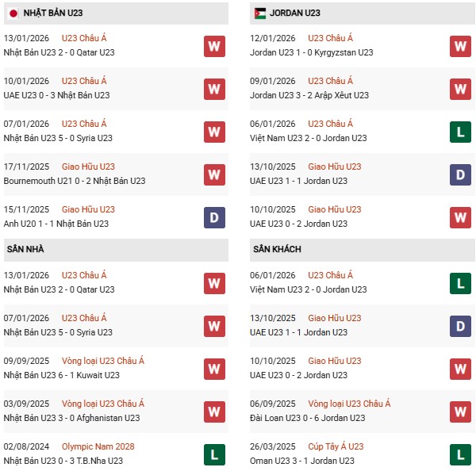Click L badge for Nhật Bản 0-3 T.B.Nha
The width and height of the screenshot is (476, 471).
[214, 454]
